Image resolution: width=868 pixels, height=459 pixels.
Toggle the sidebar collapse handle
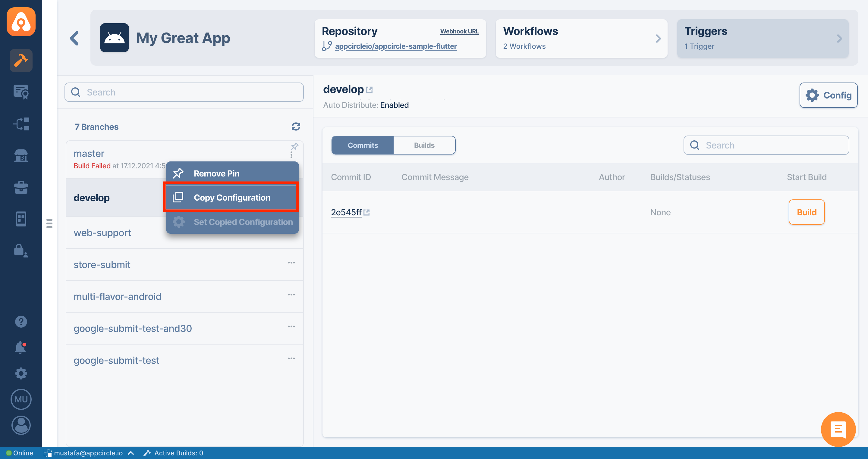coord(49,223)
